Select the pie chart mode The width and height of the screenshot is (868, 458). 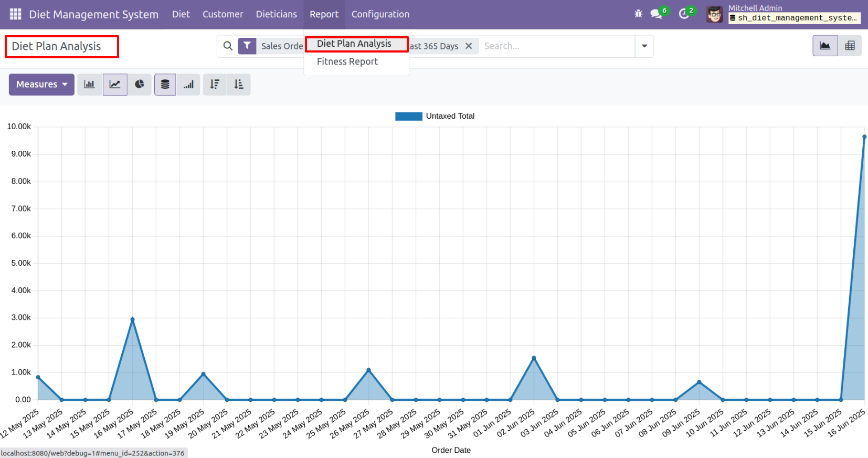pos(140,85)
